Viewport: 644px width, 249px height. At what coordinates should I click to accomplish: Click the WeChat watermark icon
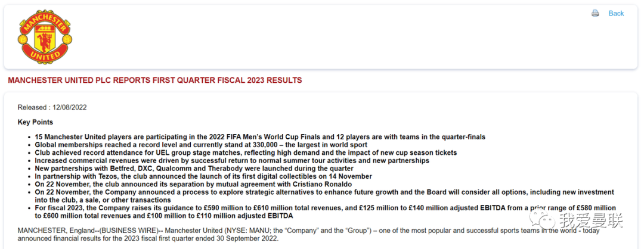(x=539, y=221)
